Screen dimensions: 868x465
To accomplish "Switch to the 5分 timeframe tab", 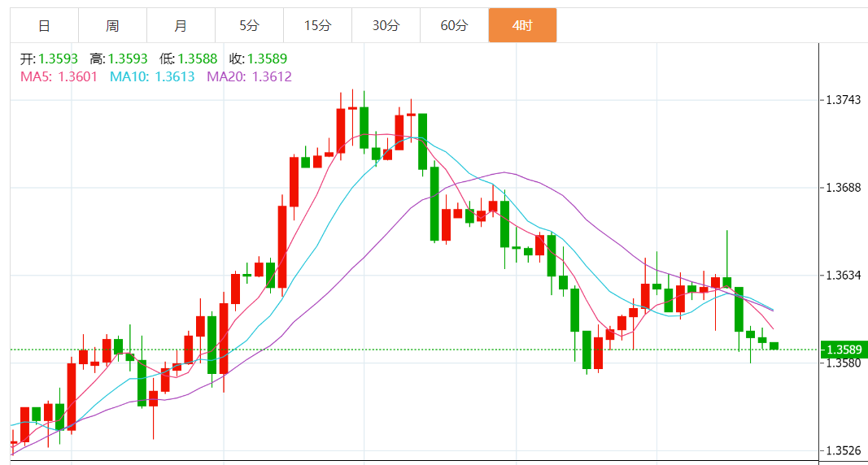I will (249, 26).
